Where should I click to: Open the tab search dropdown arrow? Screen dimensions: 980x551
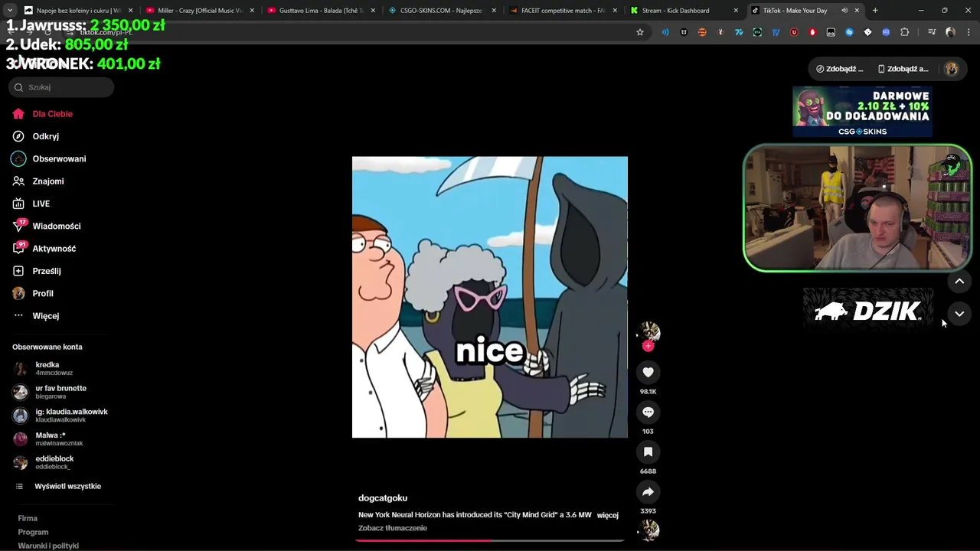[10, 11]
